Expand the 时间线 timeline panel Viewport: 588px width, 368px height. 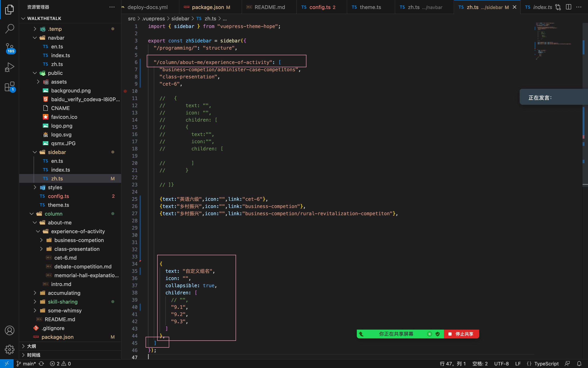click(70, 355)
